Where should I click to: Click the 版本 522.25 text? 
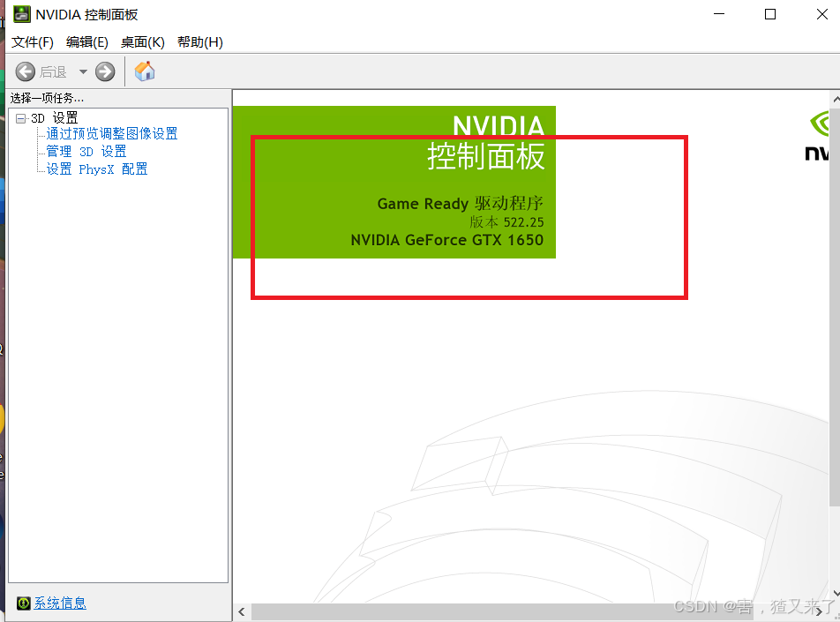pos(506,221)
